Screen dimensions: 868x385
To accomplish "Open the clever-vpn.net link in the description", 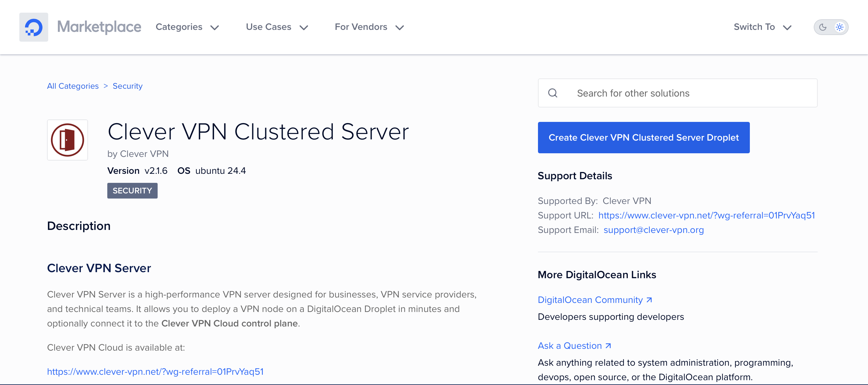I will coord(155,371).
